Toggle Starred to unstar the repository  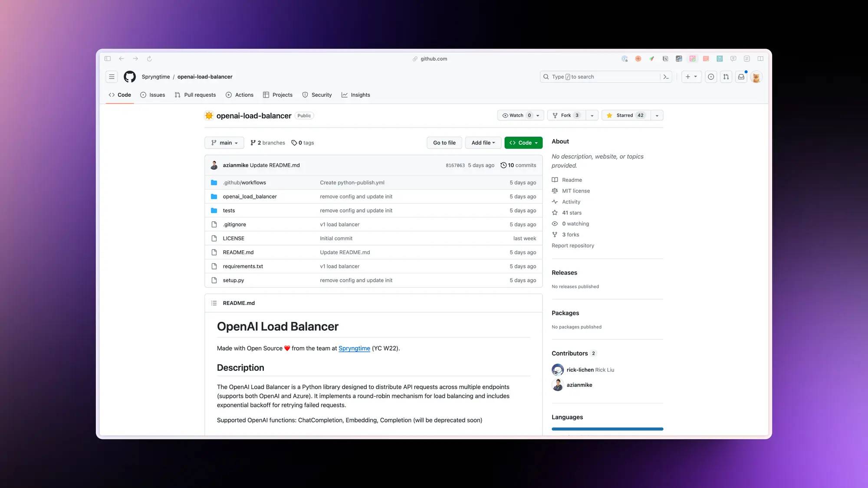626,115
